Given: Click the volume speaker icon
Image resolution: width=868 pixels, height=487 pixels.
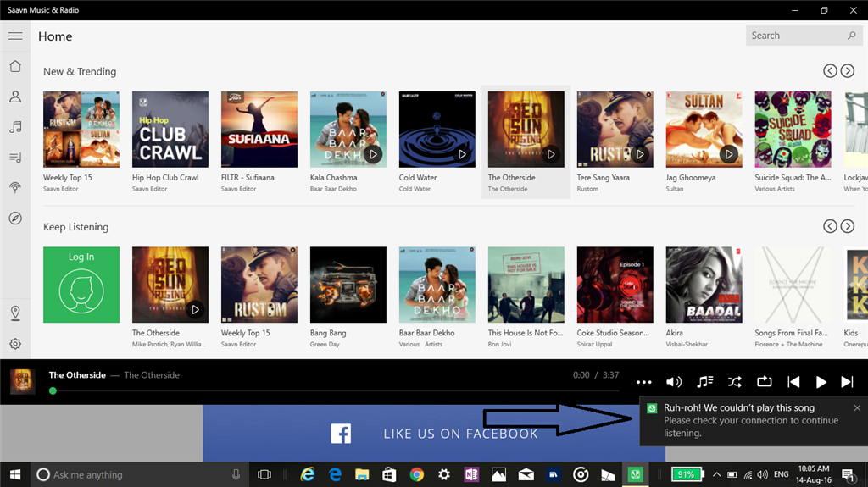Looking at the screenshot, I should tap(674, 382).
